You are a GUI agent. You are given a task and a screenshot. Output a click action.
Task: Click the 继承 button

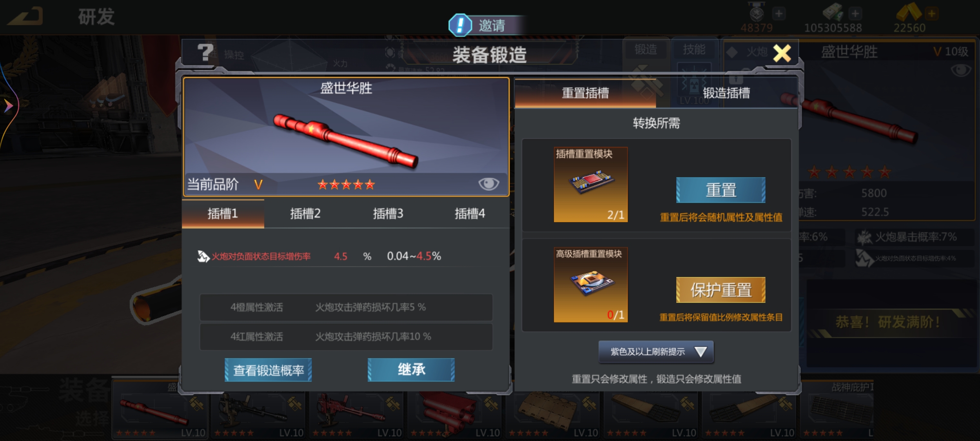pyautogui.click(x=411, y=370)
